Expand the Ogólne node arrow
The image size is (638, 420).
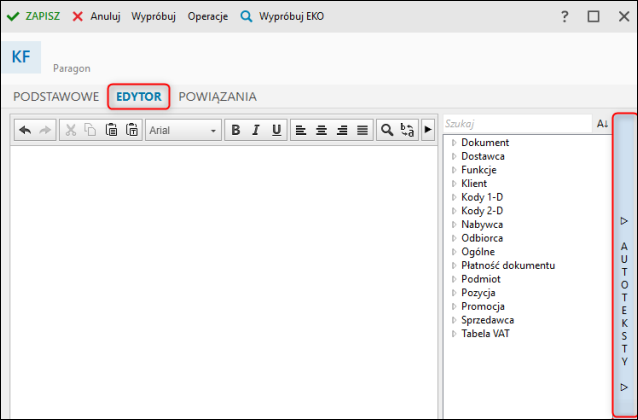tap(454, 252)
